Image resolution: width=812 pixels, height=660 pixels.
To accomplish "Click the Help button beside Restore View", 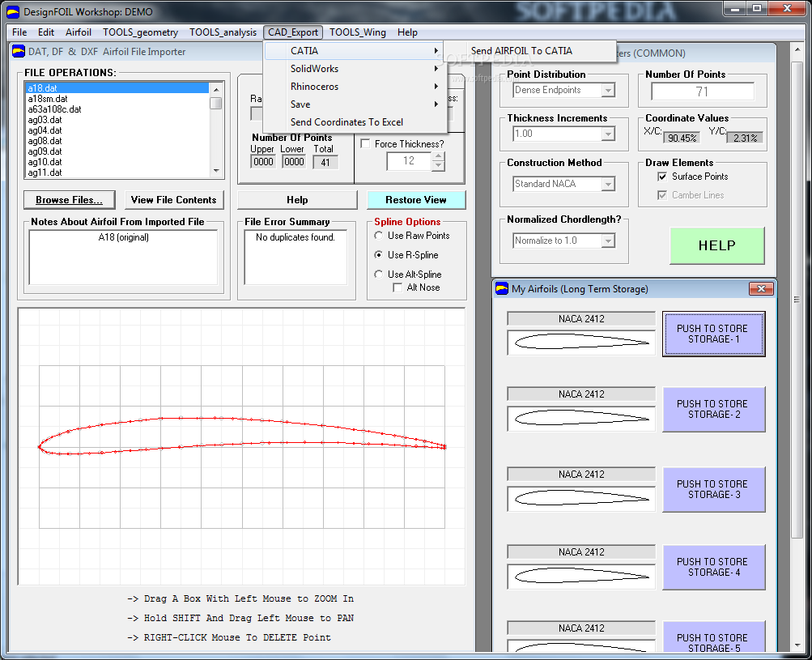I will pyautogui.click(x=297, y=200).
